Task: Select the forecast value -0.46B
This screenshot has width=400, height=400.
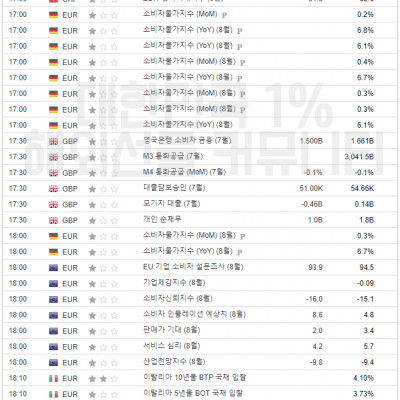Action: pyautogui.click(x=312, y=204)
